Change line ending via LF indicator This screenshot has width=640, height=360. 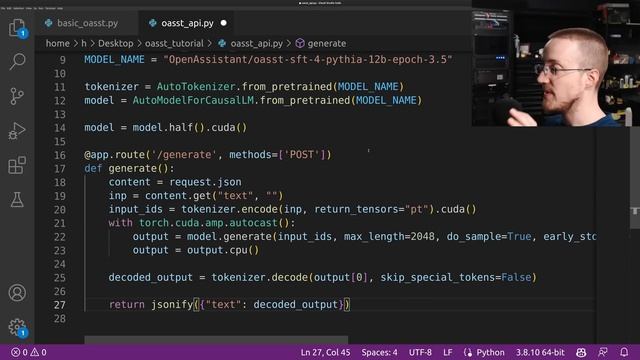(x=448, y=352)
